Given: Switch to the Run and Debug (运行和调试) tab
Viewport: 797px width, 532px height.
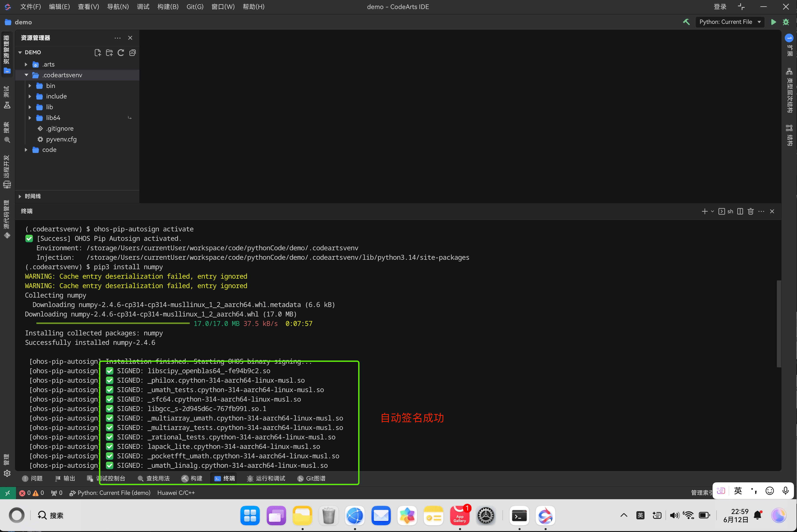Looking at the screenshot, I should (266, 478).
